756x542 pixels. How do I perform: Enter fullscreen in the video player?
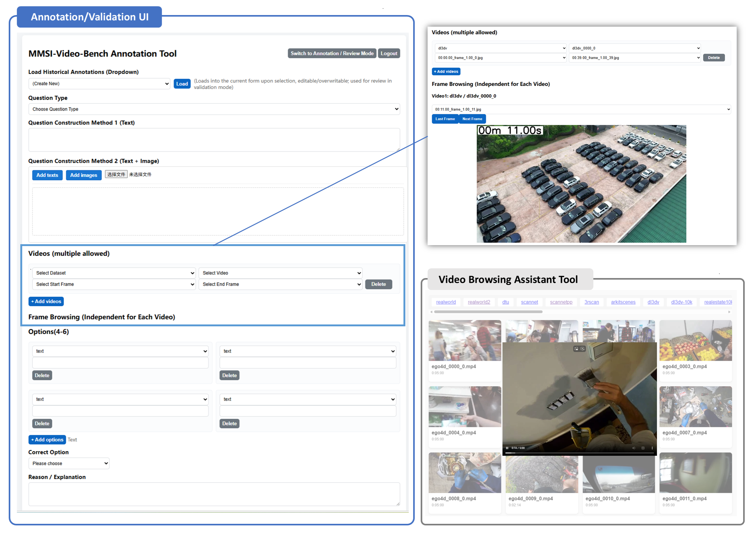[x=643, y=448]
